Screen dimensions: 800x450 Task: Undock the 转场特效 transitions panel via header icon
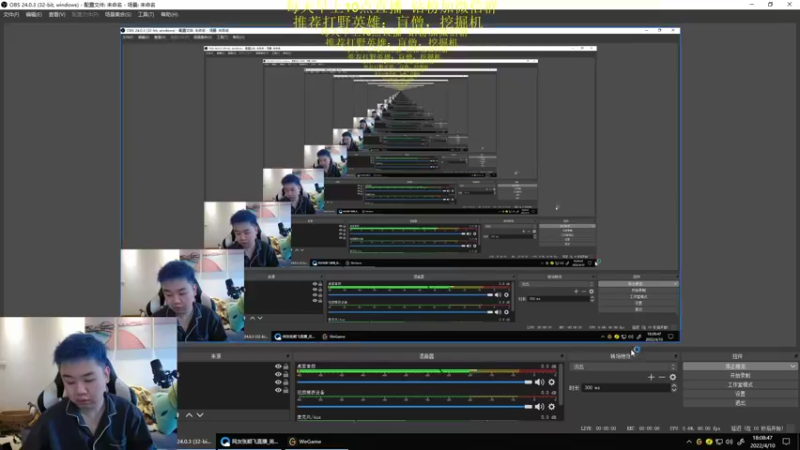click(x=676, y=356)
